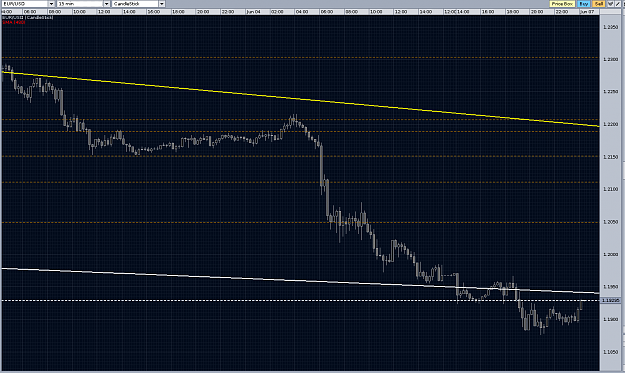Select the white descending trendline
This screenshot has width=625, height=373.
coord(300,281)
